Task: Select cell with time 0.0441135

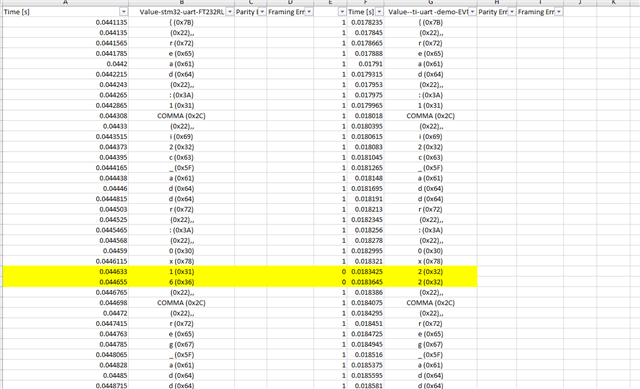Action: tap(65, 22)
